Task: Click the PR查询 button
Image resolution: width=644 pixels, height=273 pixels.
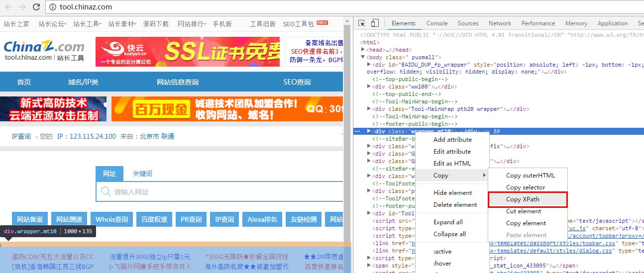Action: [x=191, y=219]
